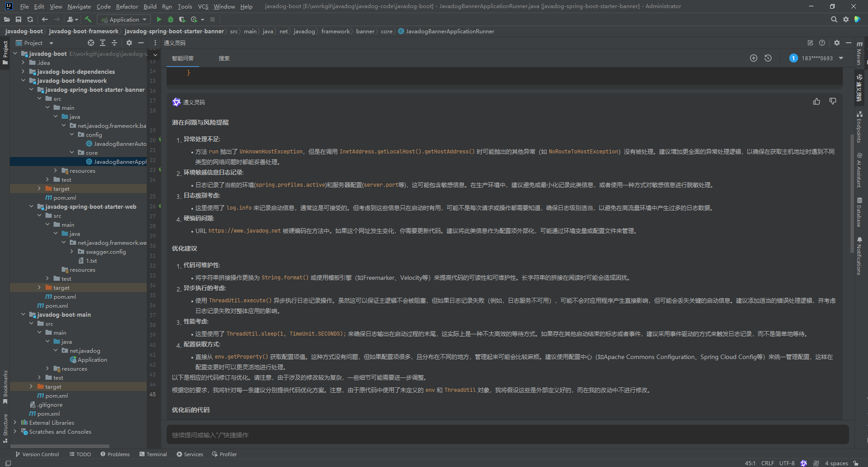Navigate back with the left arrow

coord(45,19)
